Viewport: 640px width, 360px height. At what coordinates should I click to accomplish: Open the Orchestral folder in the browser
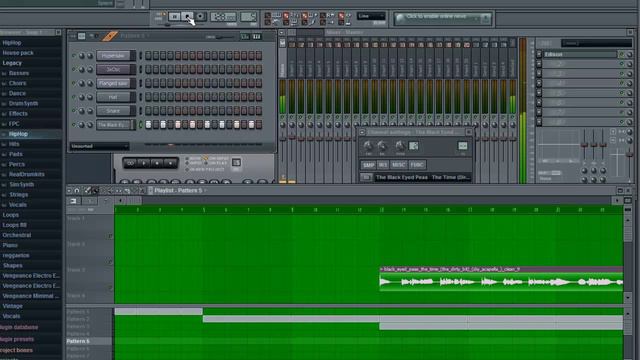17,235
